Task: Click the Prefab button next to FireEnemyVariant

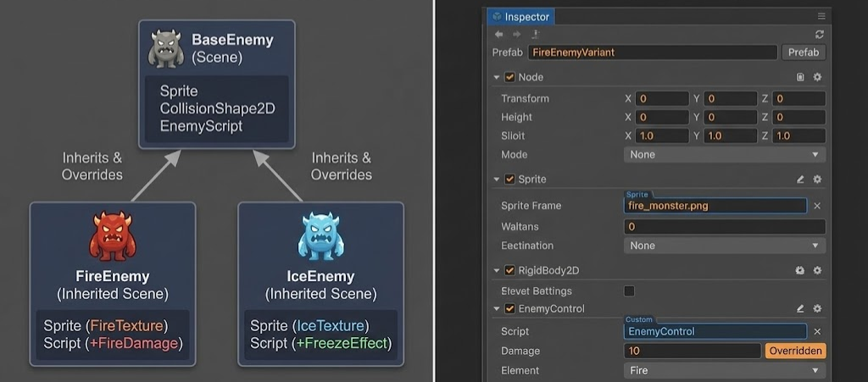Action: [803, 53]
